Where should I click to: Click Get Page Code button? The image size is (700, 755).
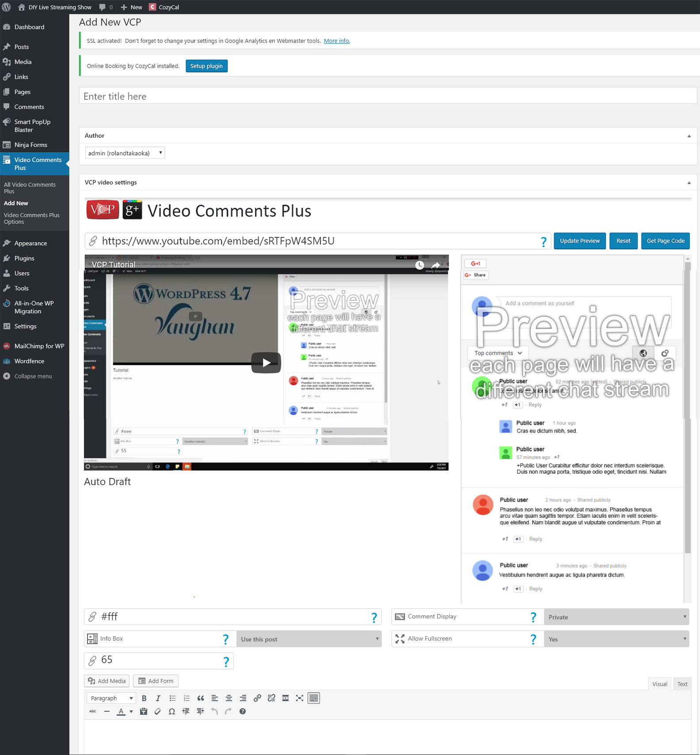[x=666, y=241]
